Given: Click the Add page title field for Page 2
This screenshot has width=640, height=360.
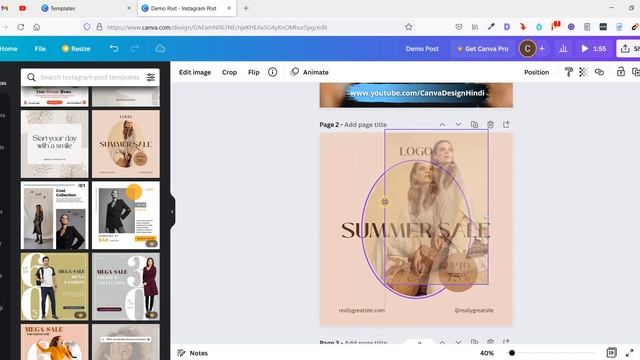Looking at the screenshot, I should pos(365,124).
